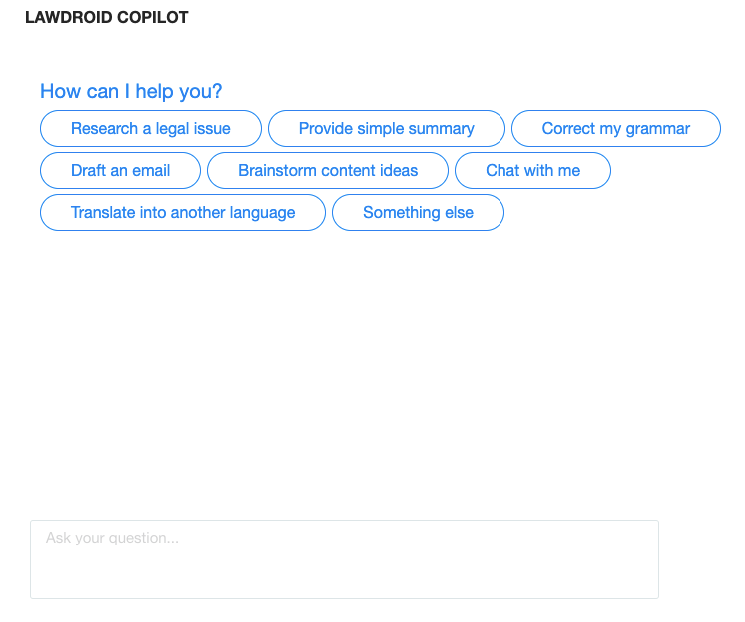This screenshot has height=622, width=745.
Task: Select the Chat with me button
Action: tap(533, 170)
